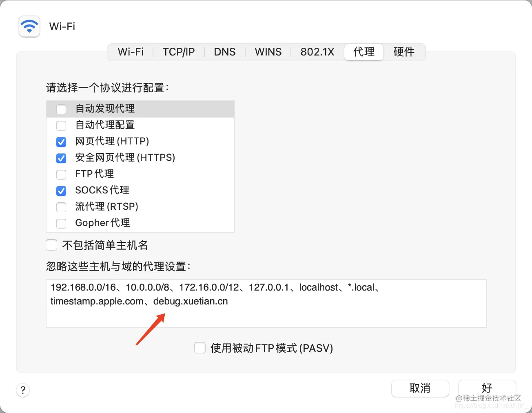Click the 取消 button
This screenshot has height=413, width=532.
[x=420, y=388]
